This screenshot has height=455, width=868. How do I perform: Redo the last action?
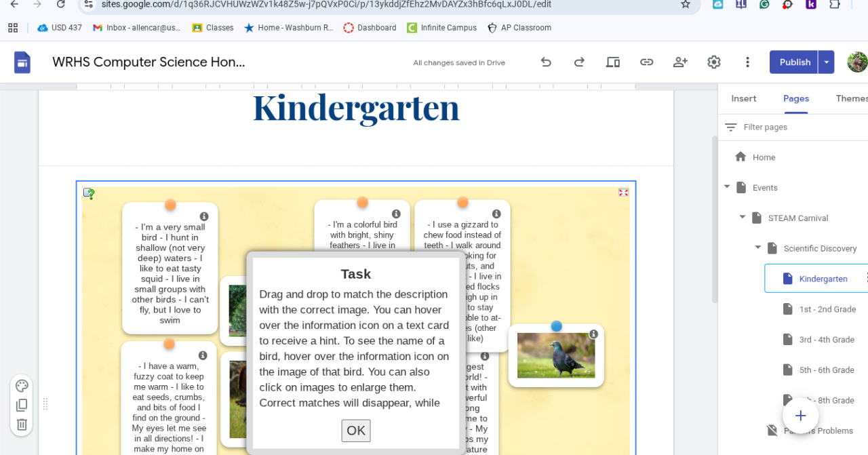coord(579,62)
